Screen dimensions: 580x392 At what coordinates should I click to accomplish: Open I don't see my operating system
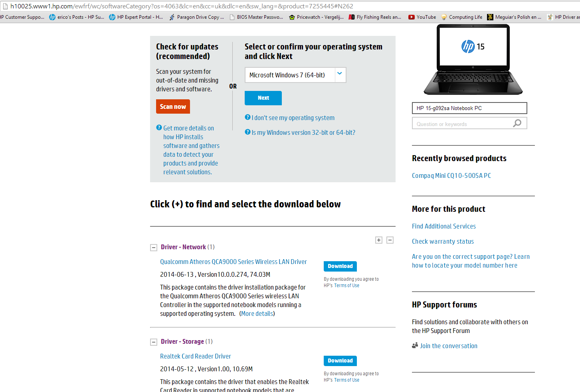pos(293,118)
